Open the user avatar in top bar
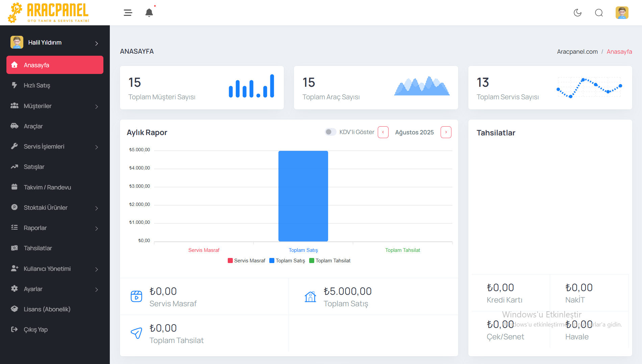The width and height of the screenshot is (642, 364). click(x=622, y=13)
